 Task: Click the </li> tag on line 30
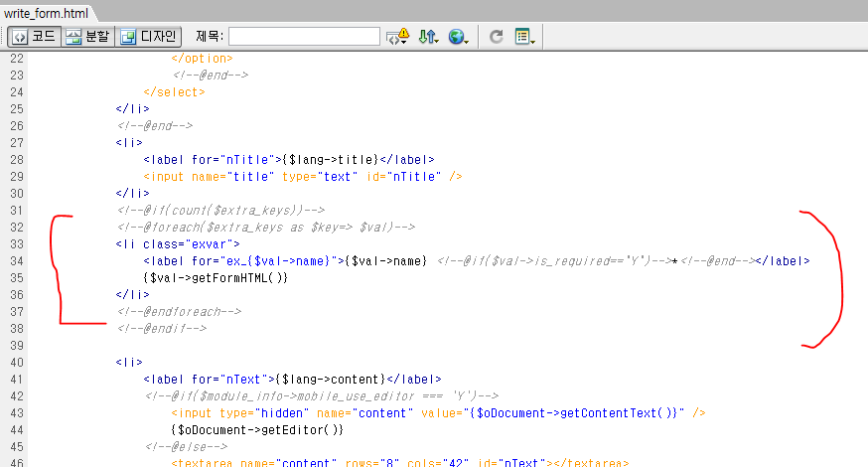[x=132, y=194]
